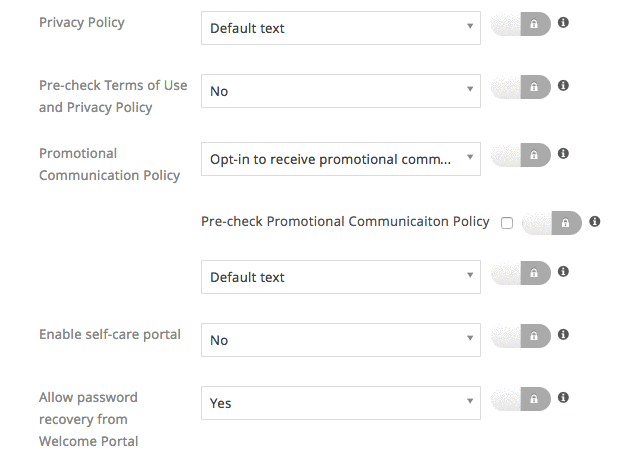Toggle lock switch for Privacy Policy
The height and width of the screenshot is (458, 632).
point(521,24)
